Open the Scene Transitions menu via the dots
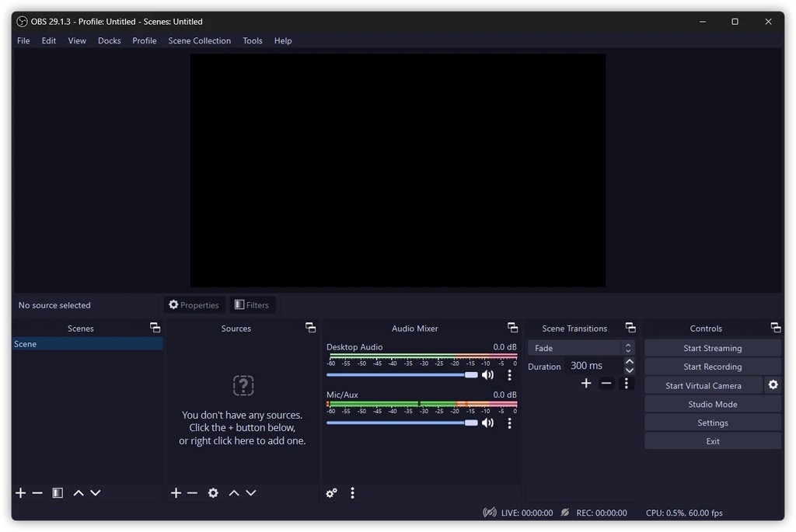 [627, 383]
